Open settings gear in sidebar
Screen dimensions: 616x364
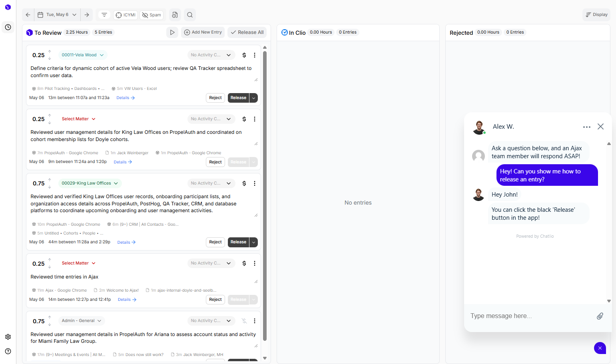(x=8, y=337)
